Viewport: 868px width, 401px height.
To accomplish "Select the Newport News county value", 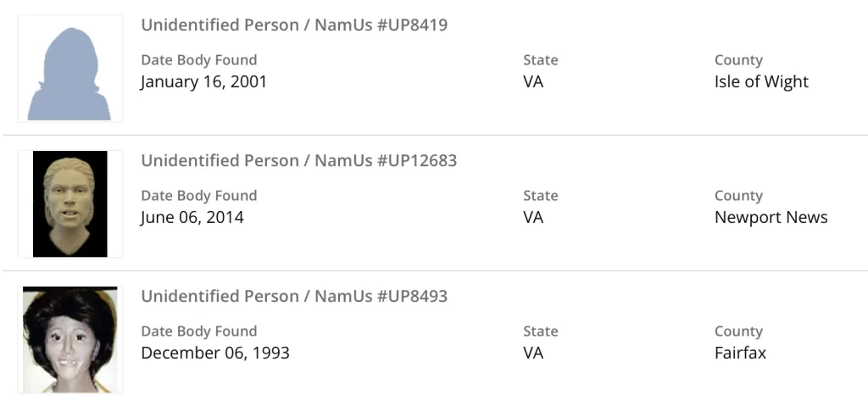I will point(771,218).
